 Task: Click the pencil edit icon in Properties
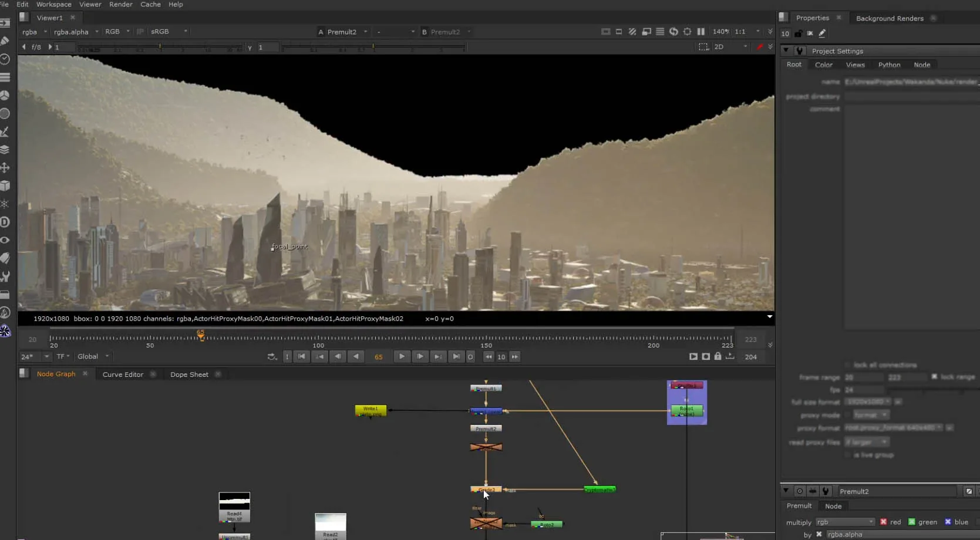tap(822, 33)
